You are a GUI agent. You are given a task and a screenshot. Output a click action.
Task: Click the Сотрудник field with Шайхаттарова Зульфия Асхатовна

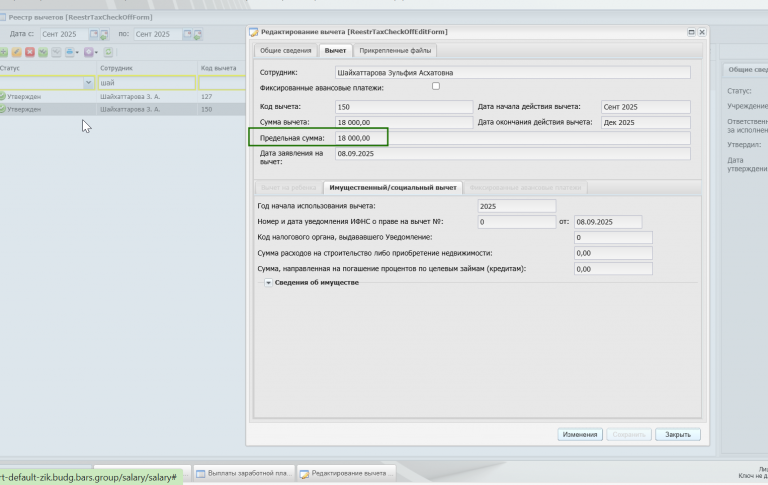513,73
